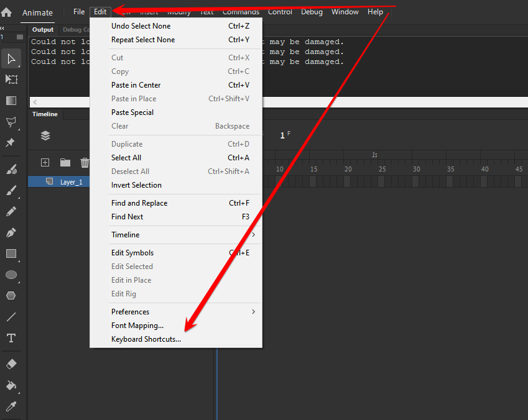This screenshot has width=528, height=420.
Task: Select the Eyedropper tool
Action: pos(11,406)
